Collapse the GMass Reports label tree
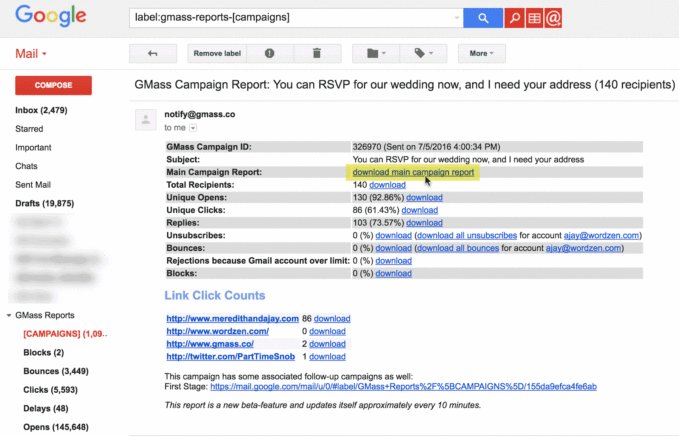This screenshot has width=679, height=436. [9, 315]
